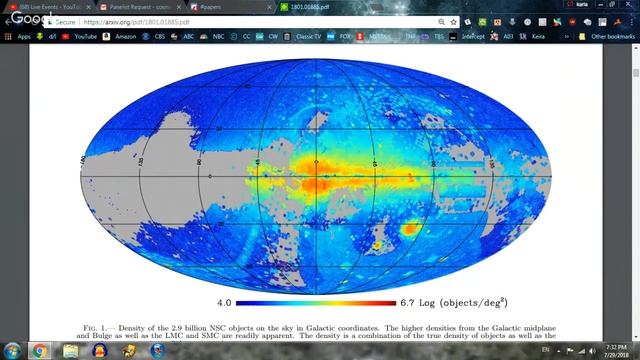Click the LMC bright spot on sky map
640x360 pixels.
tap(409, 229)
